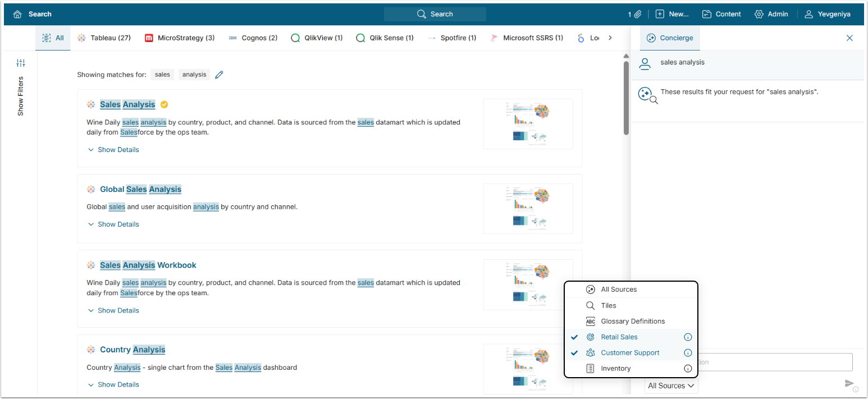This screenshot has width=868, height=399.
Task: Open the Yevgeniya user menu
Action: 828,14
